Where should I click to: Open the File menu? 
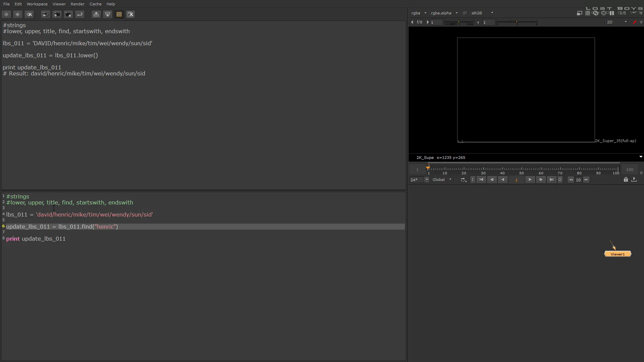coord(6,4)
